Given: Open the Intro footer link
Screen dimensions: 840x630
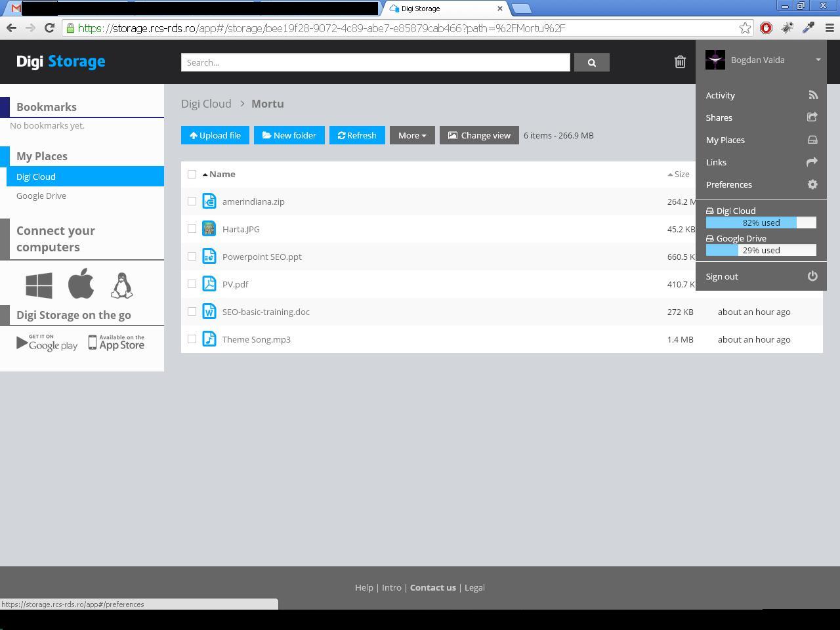Looking at the screenshot, I should click(x=392, y=587).
